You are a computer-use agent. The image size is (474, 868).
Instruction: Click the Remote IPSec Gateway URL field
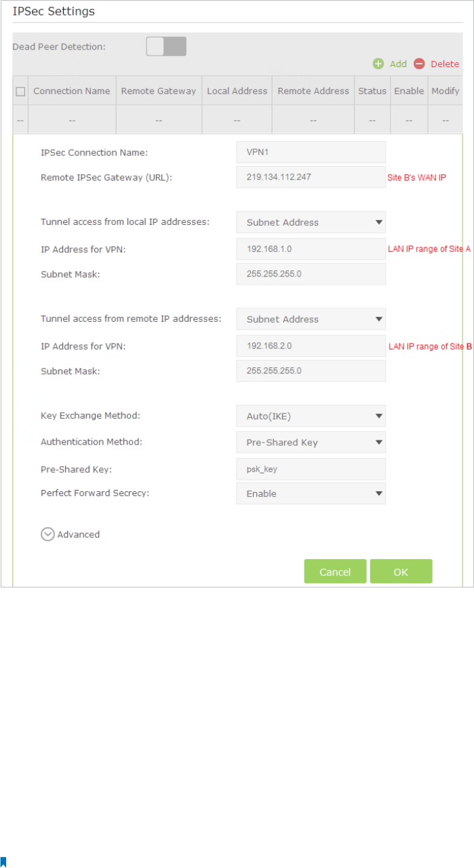pyautogui.click(x=311, y=177)
